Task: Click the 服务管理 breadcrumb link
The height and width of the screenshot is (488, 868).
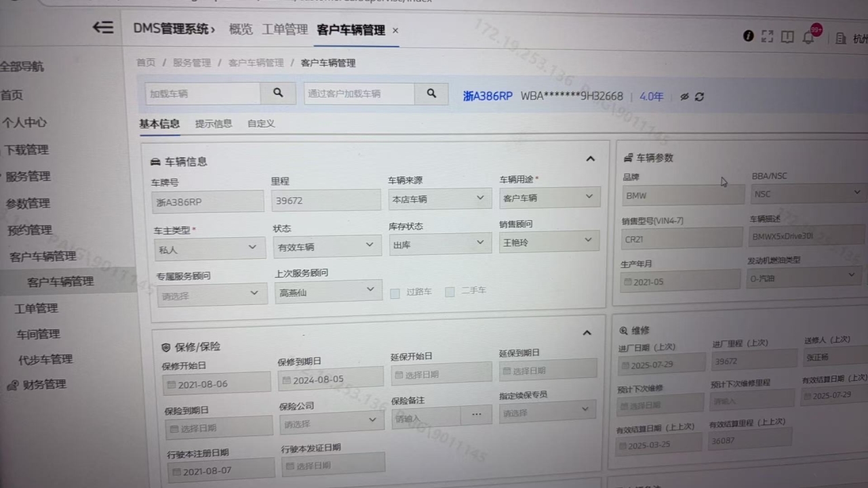Action: (192, 62)
